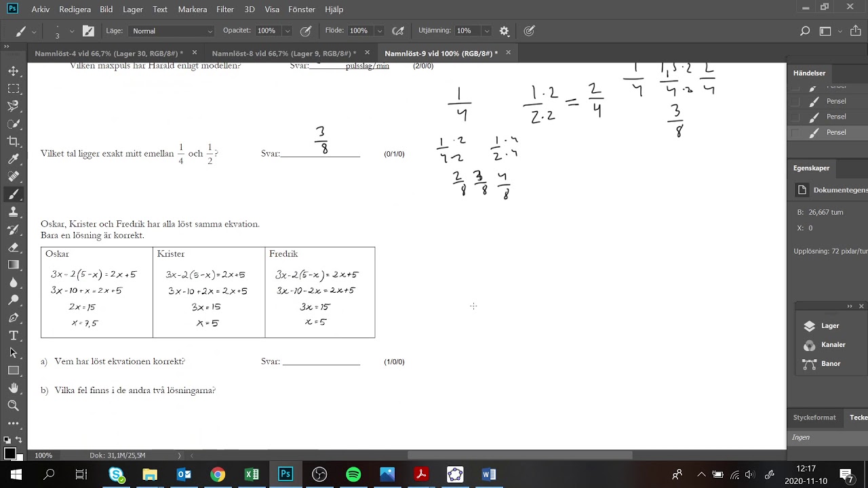Open the Redigera menu
Image resolution: width=868 pixels, height=488 pixels.
click(x=75, y=9)
